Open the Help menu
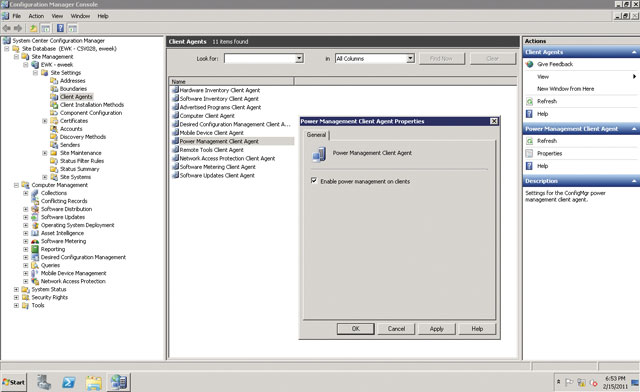The width and height of the screenshot is (640, 392). point(103,16)
